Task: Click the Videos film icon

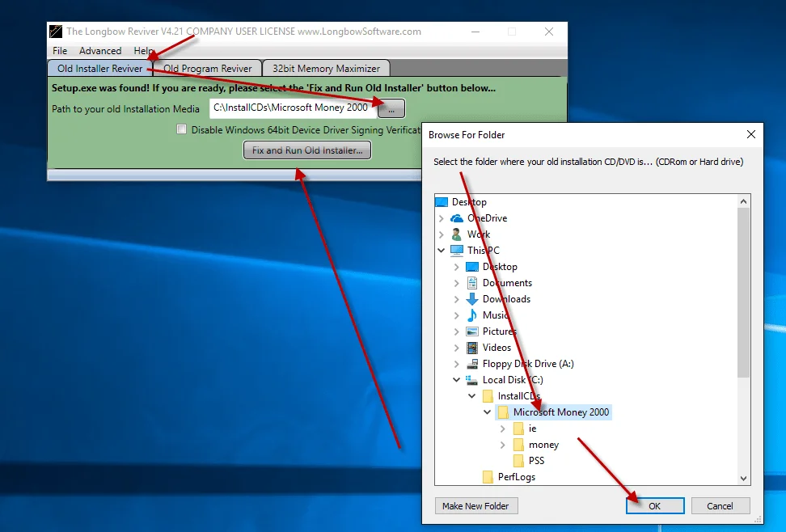Action: 472,348
